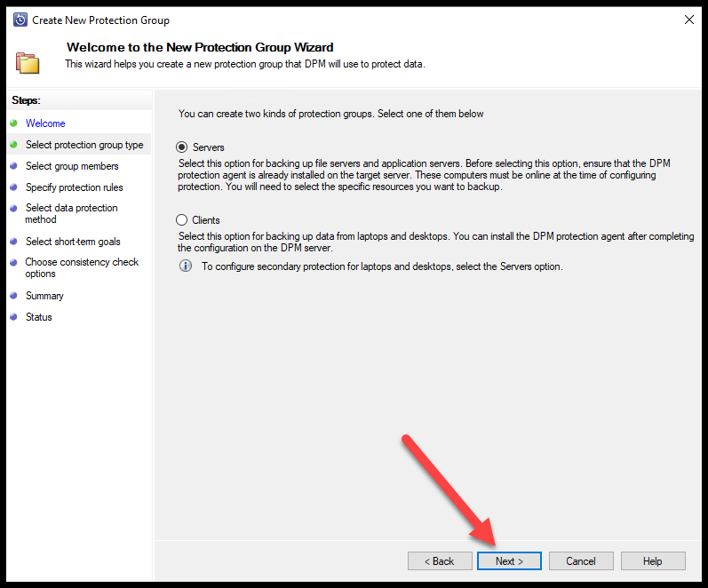Open Help for this wizard
The image size is (708, 588).
coord(653,560)
